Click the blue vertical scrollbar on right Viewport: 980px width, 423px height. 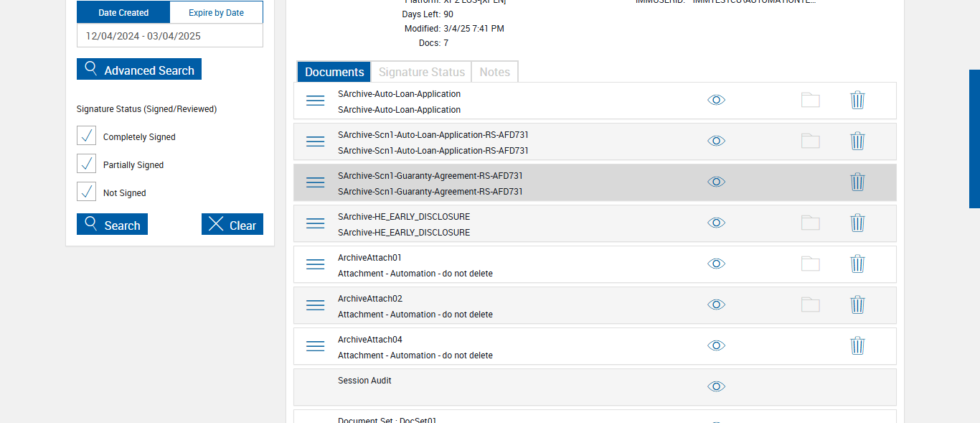click(974, 139)
